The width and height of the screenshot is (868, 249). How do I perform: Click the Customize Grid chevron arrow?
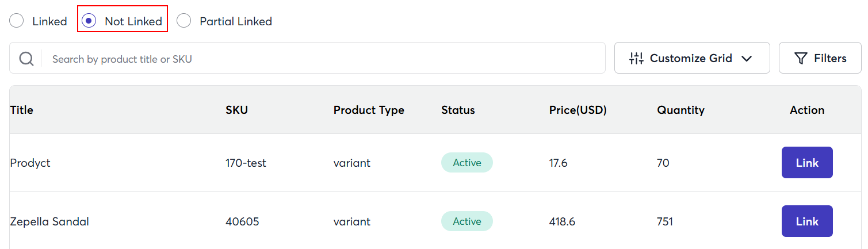747,59
